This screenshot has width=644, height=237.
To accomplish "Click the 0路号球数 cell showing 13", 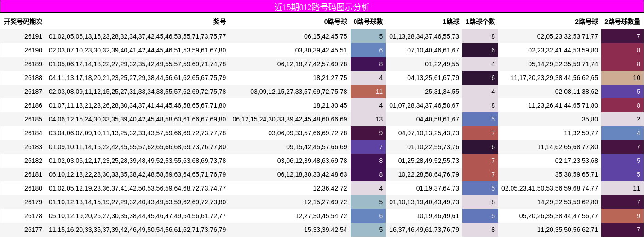I will [x=368, y=119].
